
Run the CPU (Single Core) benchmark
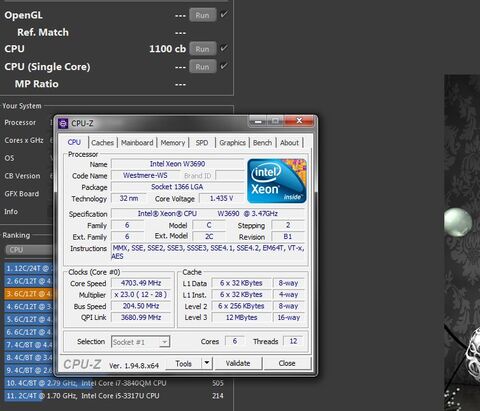[x=203, y=67]
